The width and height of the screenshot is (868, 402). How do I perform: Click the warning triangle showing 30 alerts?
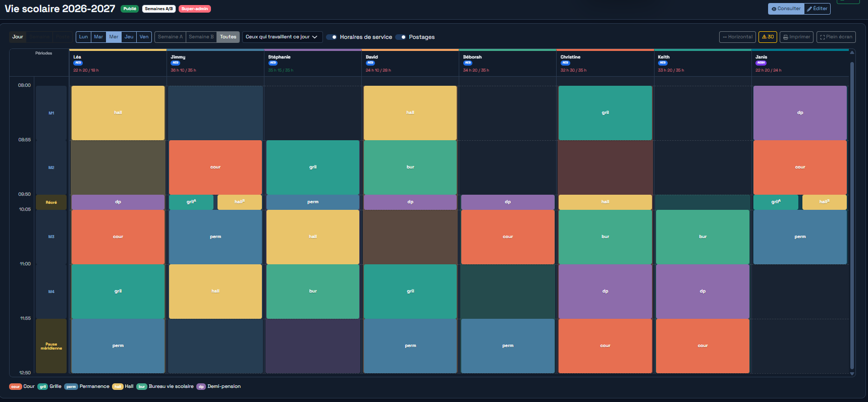click(x=765, y=37)
